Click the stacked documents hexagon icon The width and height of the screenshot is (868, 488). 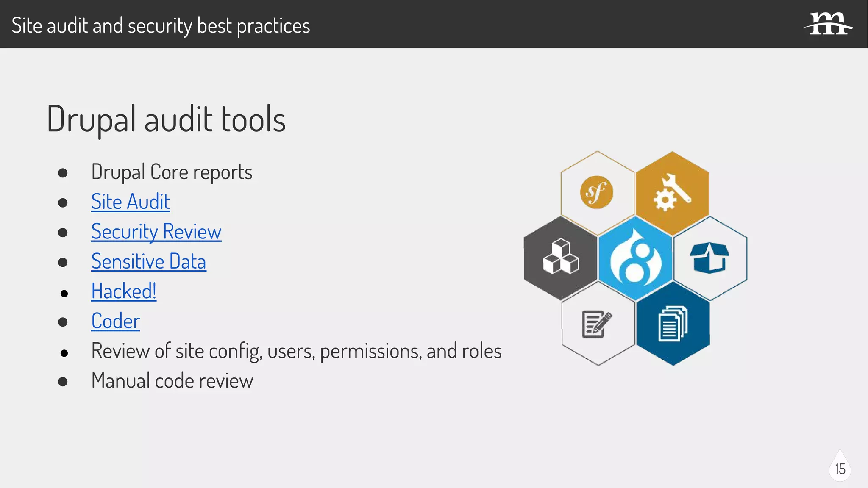tap(673, 324)
